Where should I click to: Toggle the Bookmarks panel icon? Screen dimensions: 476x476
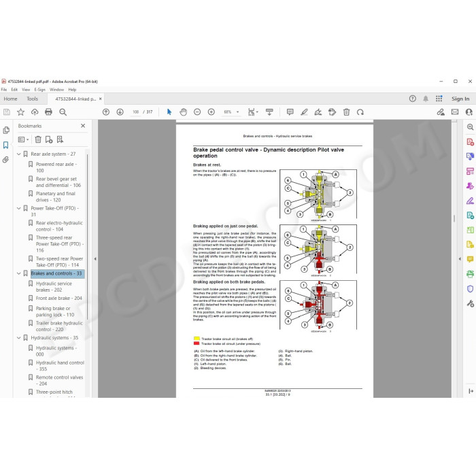point(5,145)
